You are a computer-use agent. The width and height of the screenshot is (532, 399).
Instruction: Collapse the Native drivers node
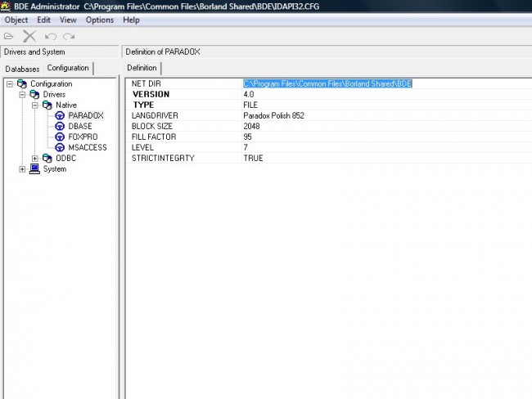(x=35, y=105)
